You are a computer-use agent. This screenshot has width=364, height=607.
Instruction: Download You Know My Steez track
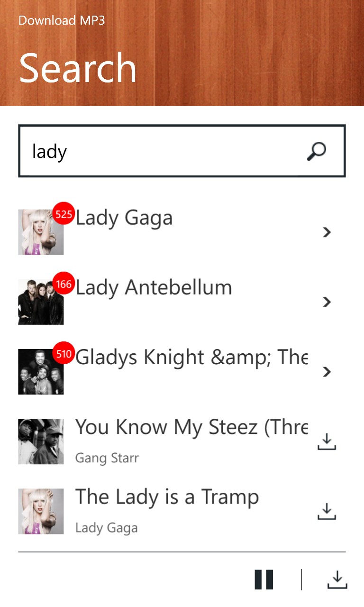(326, 441)
